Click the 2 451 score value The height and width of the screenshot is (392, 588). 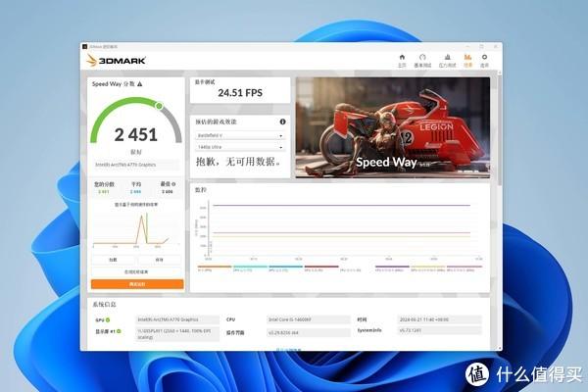[136, 134]
